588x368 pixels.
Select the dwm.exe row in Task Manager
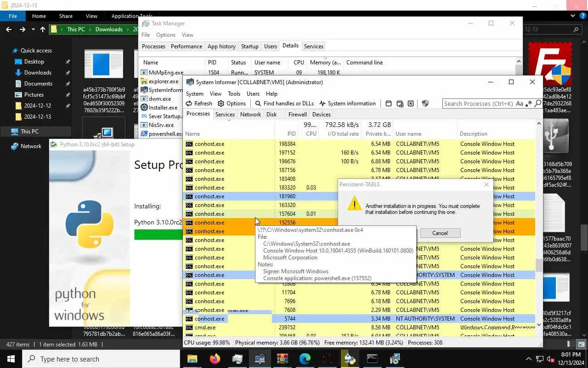(x=160, y=99)
